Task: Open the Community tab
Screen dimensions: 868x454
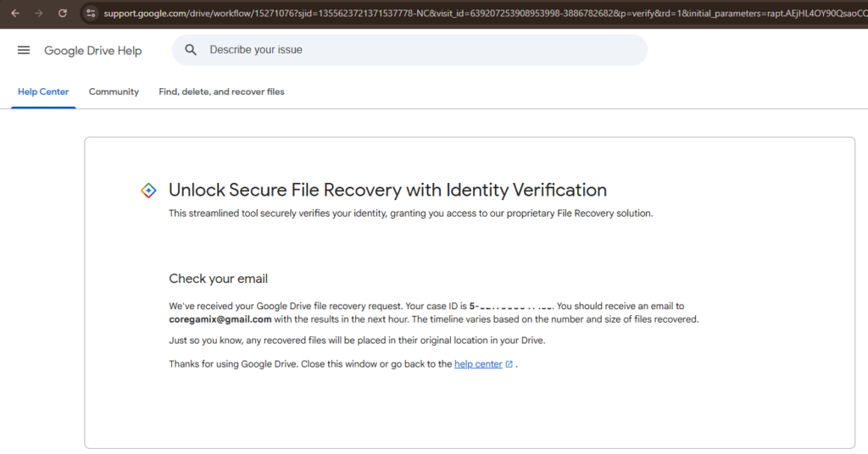Action: 114,91
